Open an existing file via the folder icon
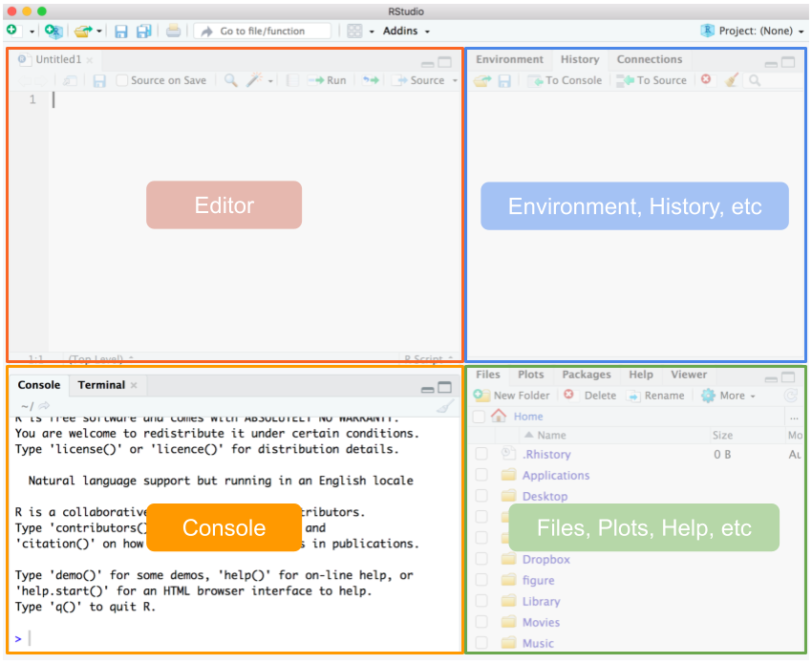812x664 pixels. coord(83,32)
